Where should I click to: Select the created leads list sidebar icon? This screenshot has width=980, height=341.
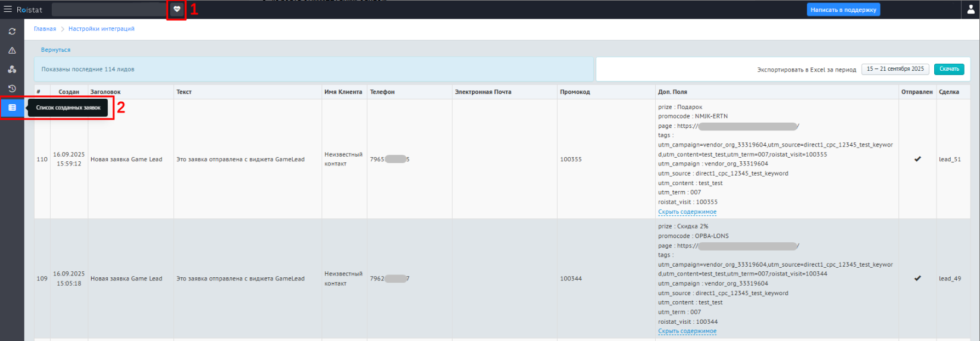point(12,108)
